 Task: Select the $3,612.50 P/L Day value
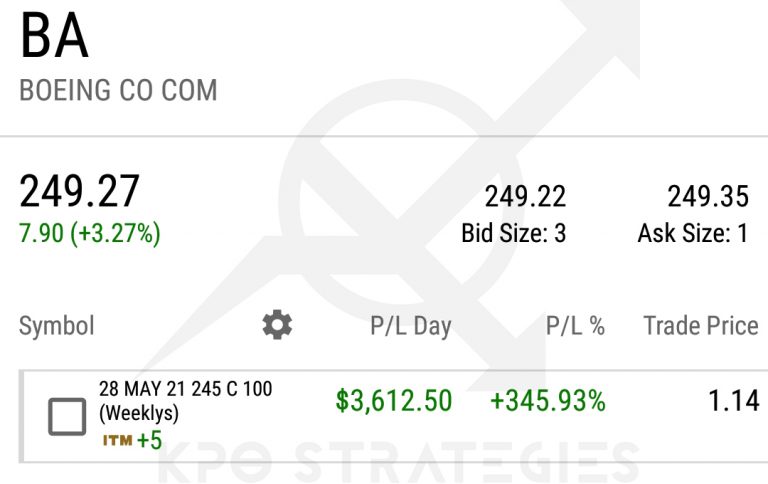click(394, 401)
